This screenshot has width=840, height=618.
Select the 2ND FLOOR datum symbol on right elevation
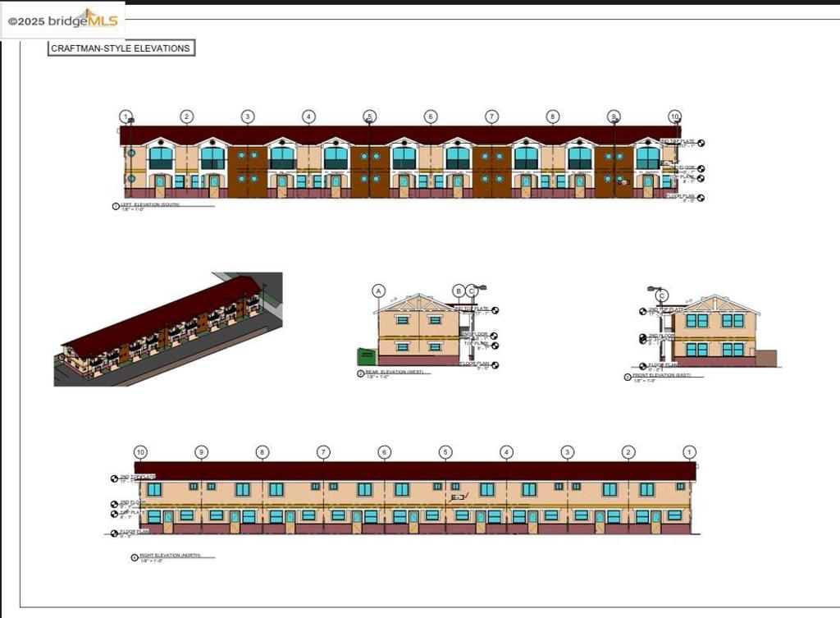[x=114, y=502]
